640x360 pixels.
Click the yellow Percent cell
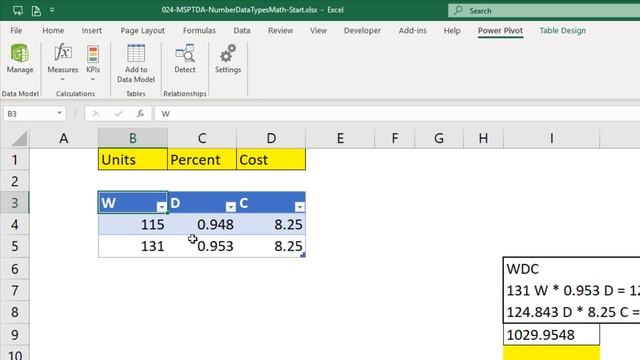pos(202,159)
